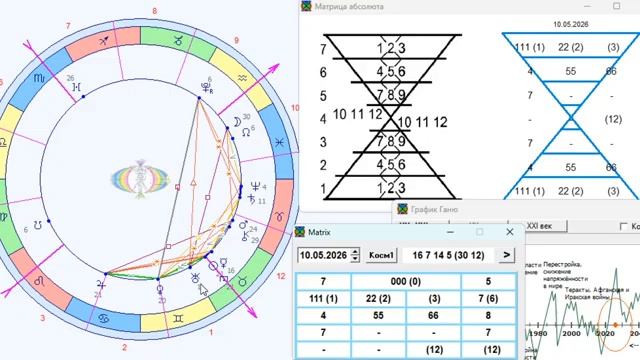Image resolution: width=640 pixels, height=360 pixels.
Task: Click the Gemini sign in yellow segment
Action: click(x=178, y=318)
